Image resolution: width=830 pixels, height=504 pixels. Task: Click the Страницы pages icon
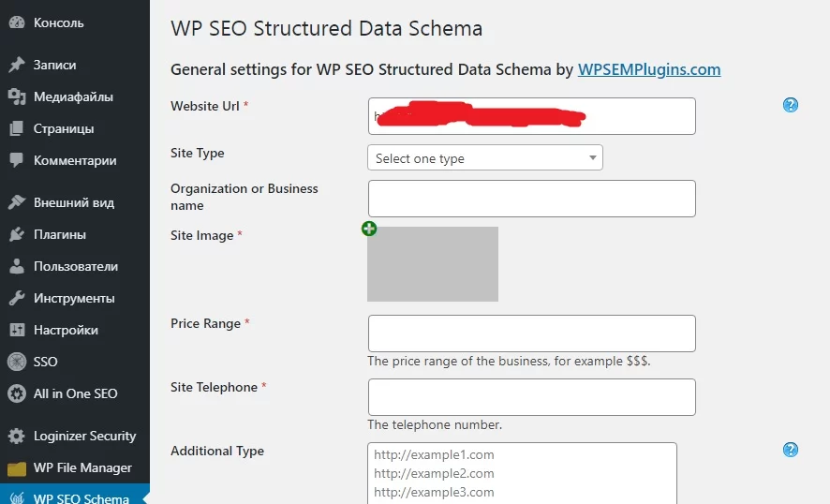click(17, 128)
